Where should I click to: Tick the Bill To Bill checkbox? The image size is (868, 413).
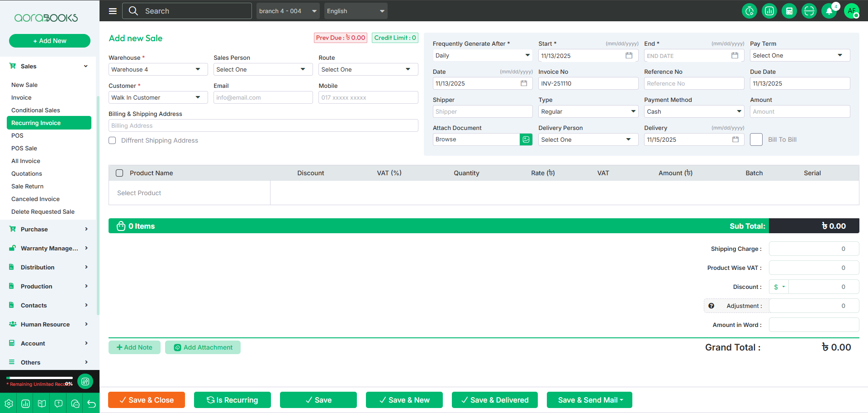coord(756,139)
